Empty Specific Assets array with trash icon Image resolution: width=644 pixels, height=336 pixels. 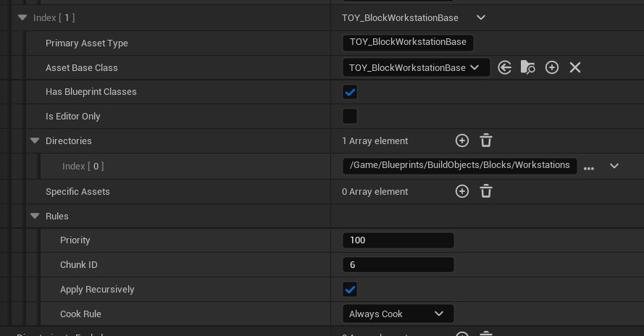pos(486,191)
